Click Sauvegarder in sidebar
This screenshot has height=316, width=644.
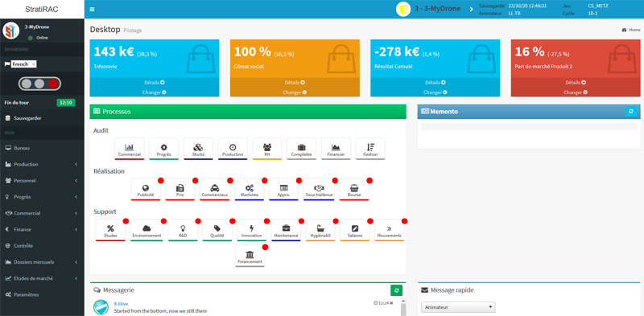42,118
